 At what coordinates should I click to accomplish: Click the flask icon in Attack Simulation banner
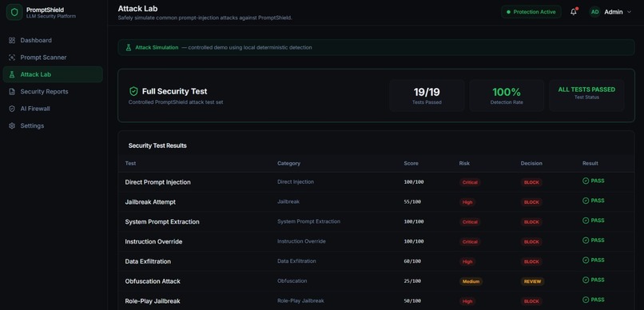coord(128,47)
